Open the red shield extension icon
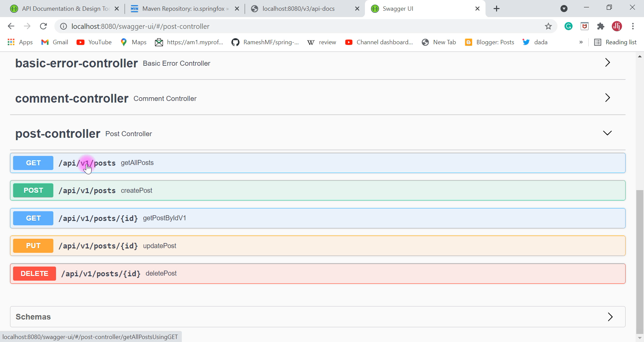 [x=585, y=26]
